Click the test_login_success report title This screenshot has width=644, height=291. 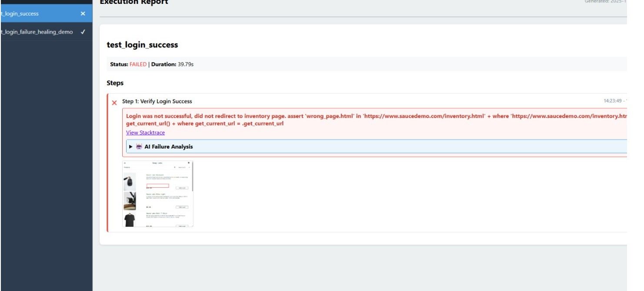[x=143, y=45]
